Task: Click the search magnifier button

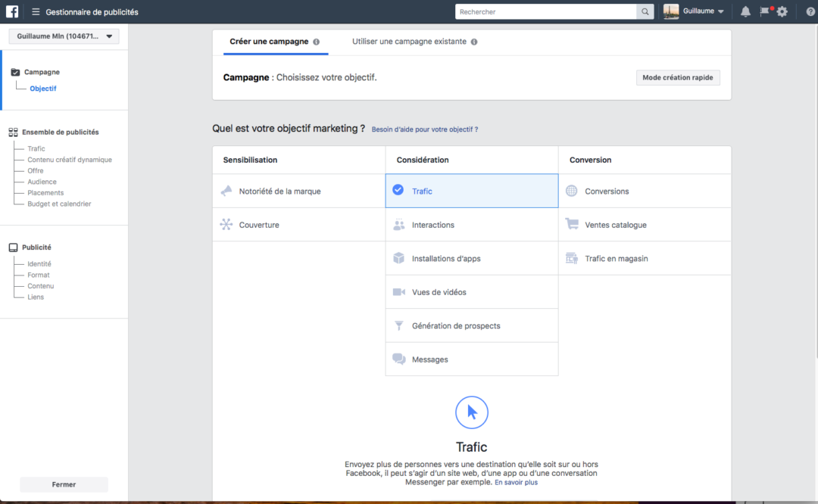Action: 645,11
